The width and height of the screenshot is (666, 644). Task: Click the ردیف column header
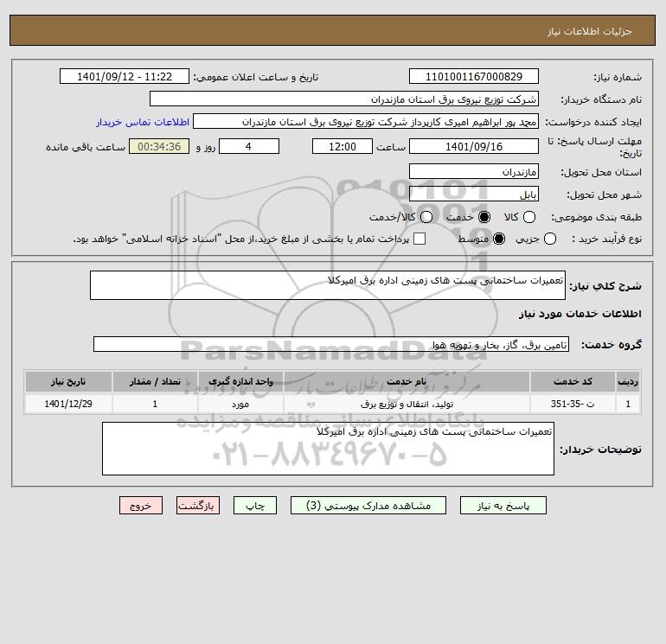point(628,381)
